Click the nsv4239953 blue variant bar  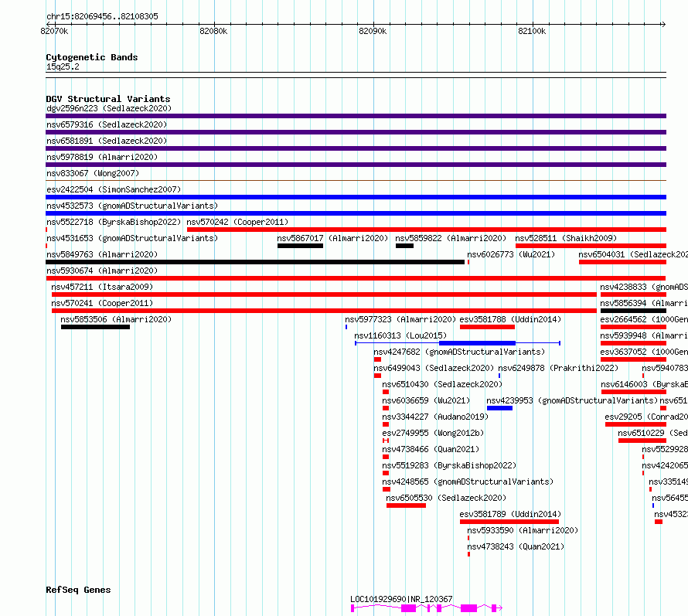[x=499, y=408]
